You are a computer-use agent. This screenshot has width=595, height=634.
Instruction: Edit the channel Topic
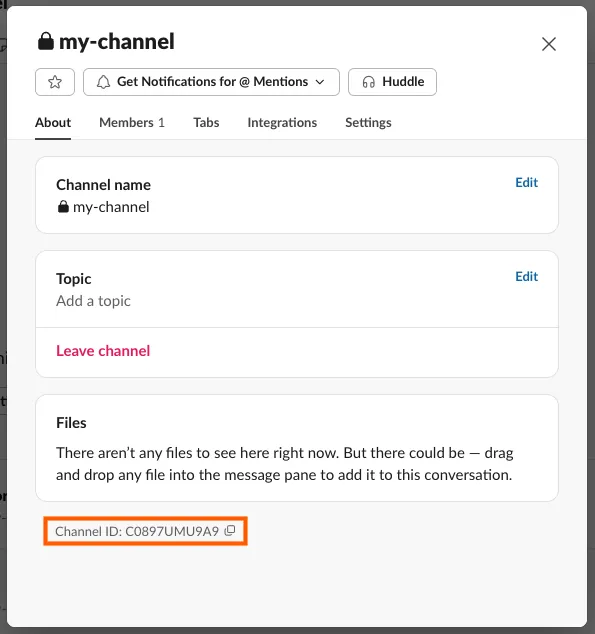(526, 277)
